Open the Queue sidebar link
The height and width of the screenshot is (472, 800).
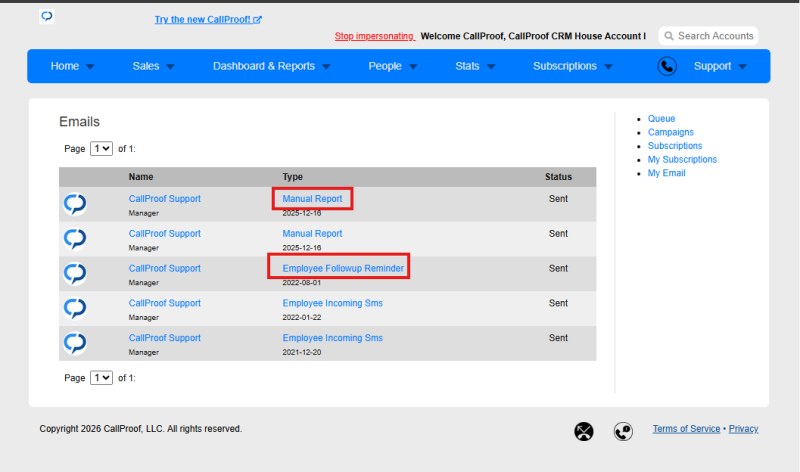[661, 118]
